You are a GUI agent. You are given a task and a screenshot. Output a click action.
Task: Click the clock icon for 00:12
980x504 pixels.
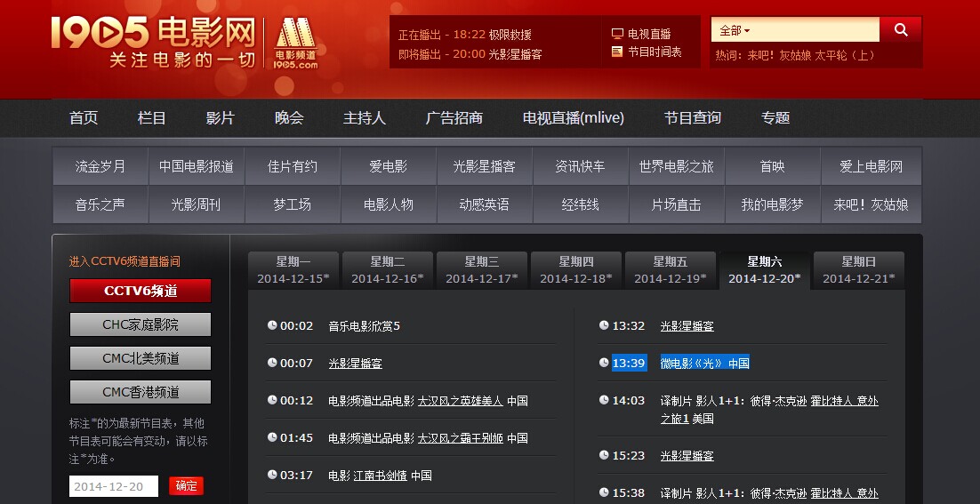pyautogui.click(x=272, y=400)
